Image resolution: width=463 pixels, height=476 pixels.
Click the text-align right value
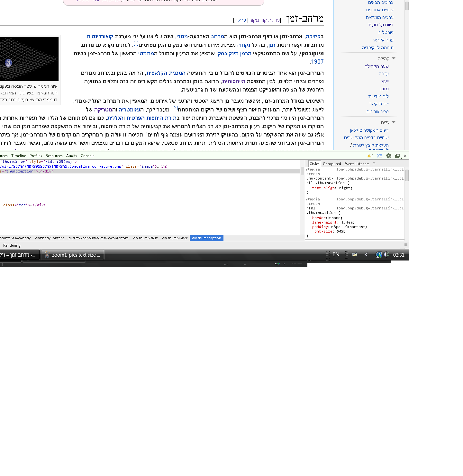click(x=345, y=188)
